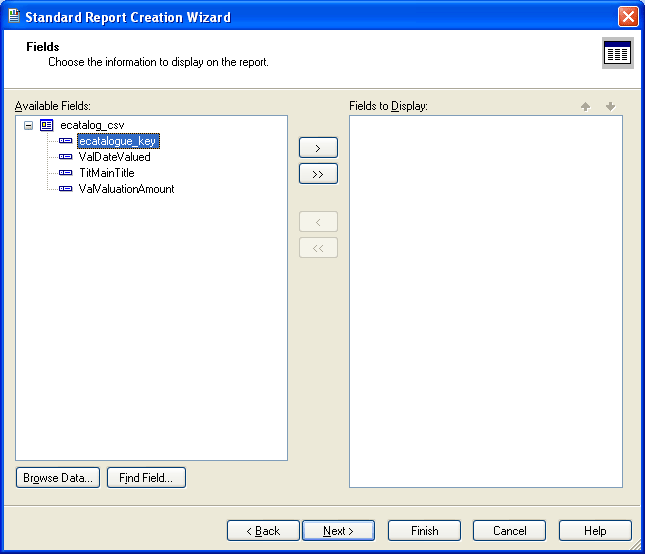Select the ValDateValued field
This screenshot has width=645, height=554.
(114, 157)
